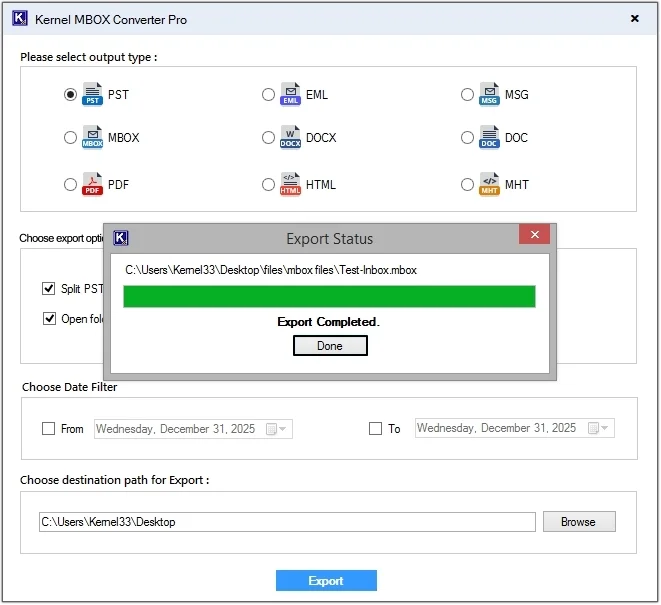
Task: Click the PDF file format icon
Action: click(x=92, y=185)
